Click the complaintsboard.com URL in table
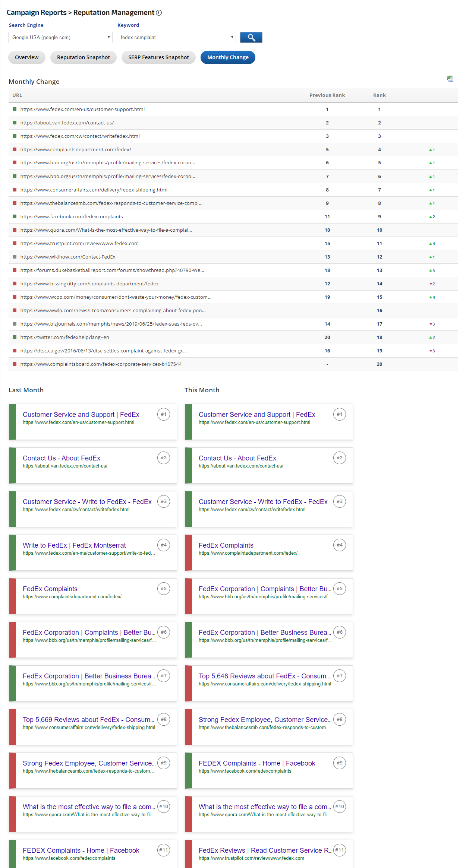Image resolution: width=466 pixels, height=868 pixels. tap(101, 364)
